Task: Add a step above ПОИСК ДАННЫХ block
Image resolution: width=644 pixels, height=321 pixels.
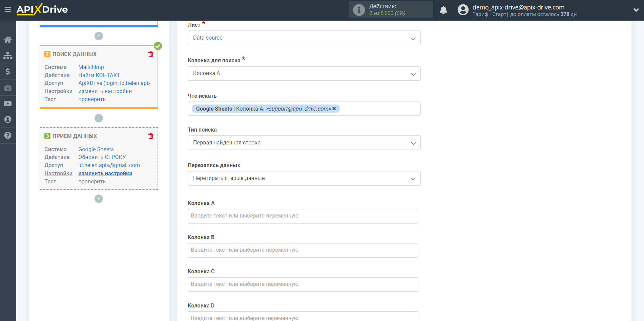Action: tap(99, 36)
